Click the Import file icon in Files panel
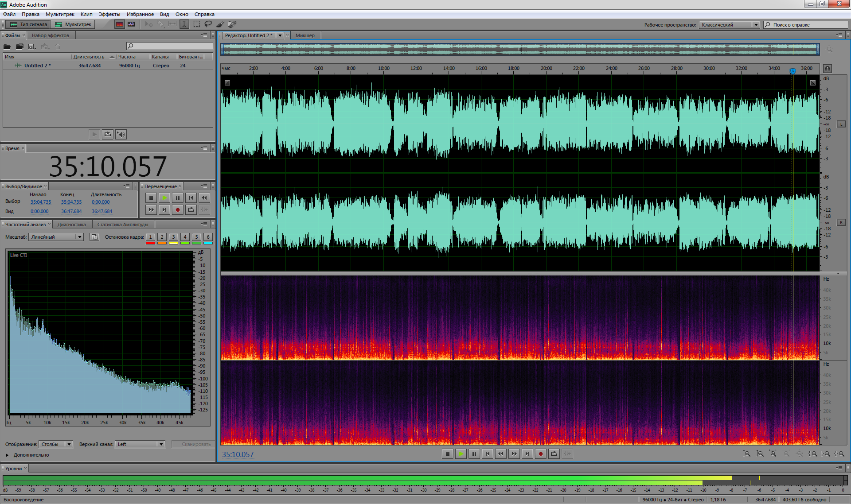The width and height of the screenshot is (851, 504). click(x=20, y=46)
